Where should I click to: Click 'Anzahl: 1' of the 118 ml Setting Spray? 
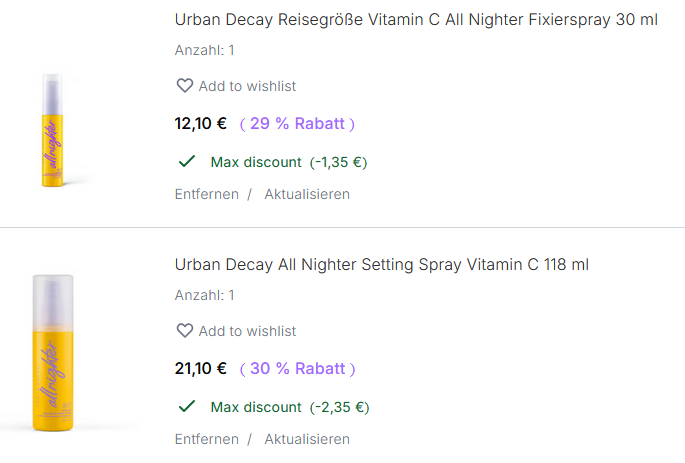click(x=205, y=295)
